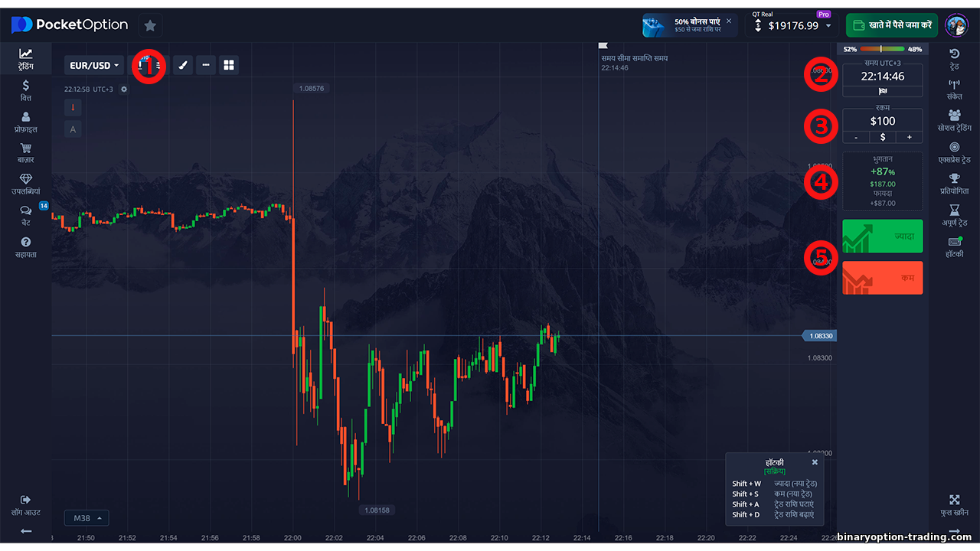980x551 pixels.
Task: Click the $187.00 payout amount
Action: (882, 184)
